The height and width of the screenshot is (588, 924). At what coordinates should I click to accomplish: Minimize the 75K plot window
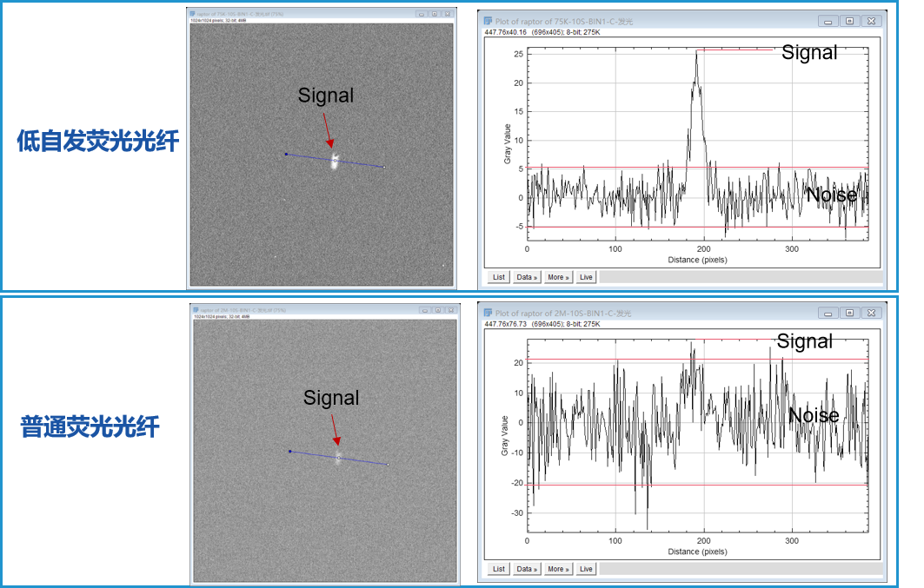pyautogui.click(x=828, y=21)
